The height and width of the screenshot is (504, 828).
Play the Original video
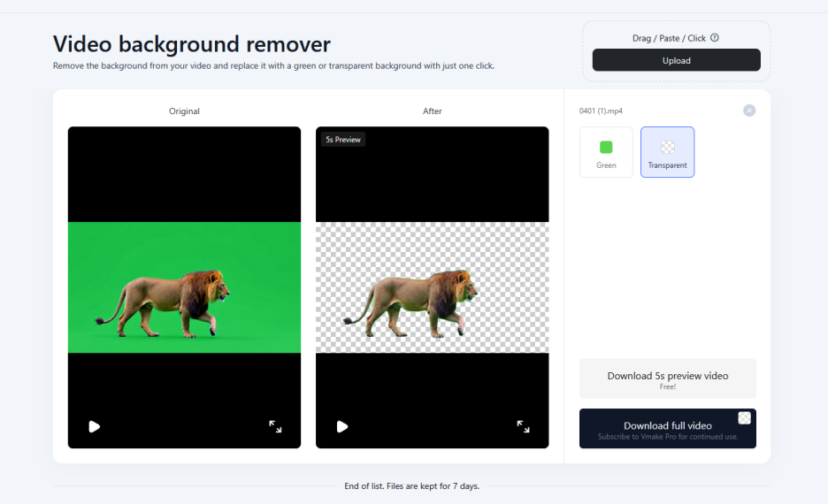95,426
